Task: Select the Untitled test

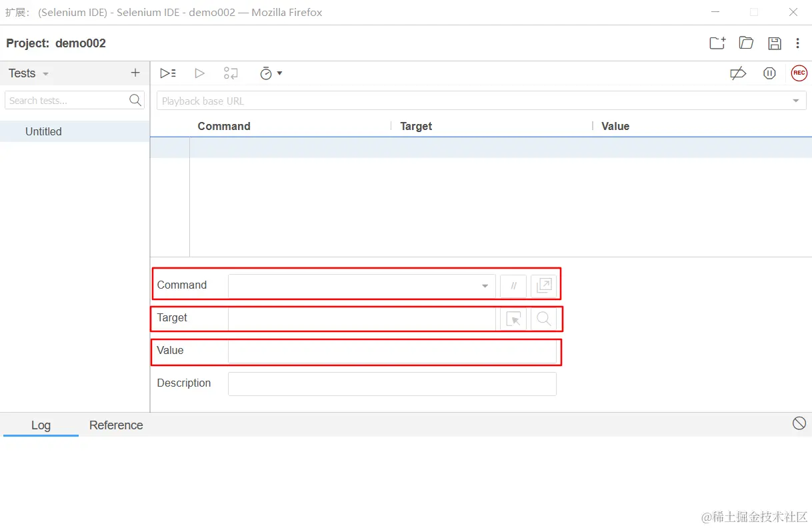Action: [x=75, y=131]
